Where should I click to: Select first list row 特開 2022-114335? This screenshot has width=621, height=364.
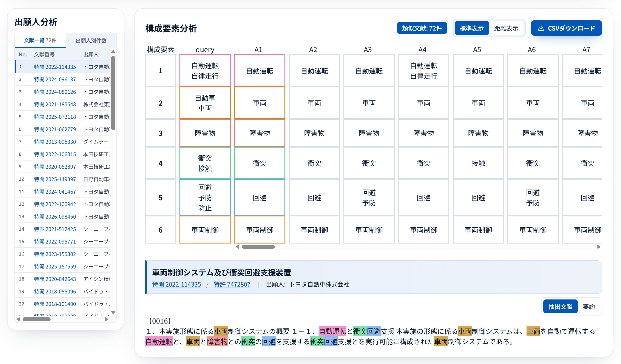[x=63, y=67]
